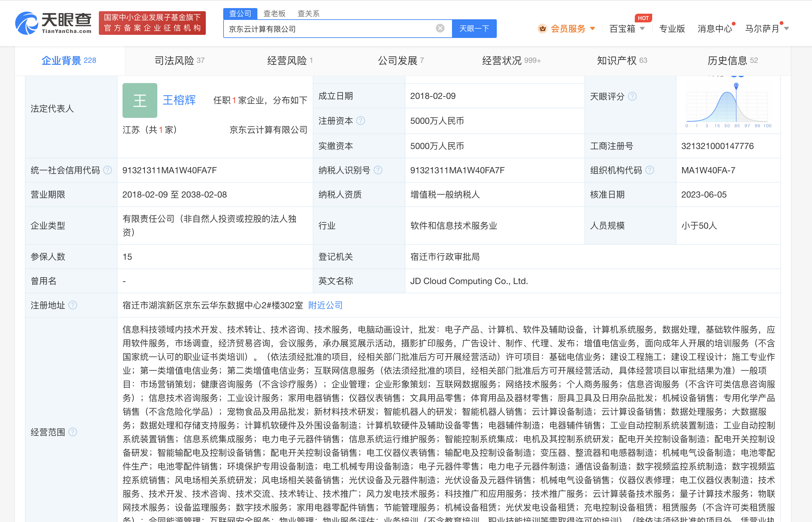812x522 pixels.
Task: Select the 工商注册号 value 321321000147776
Action: (x=717, y=146)
